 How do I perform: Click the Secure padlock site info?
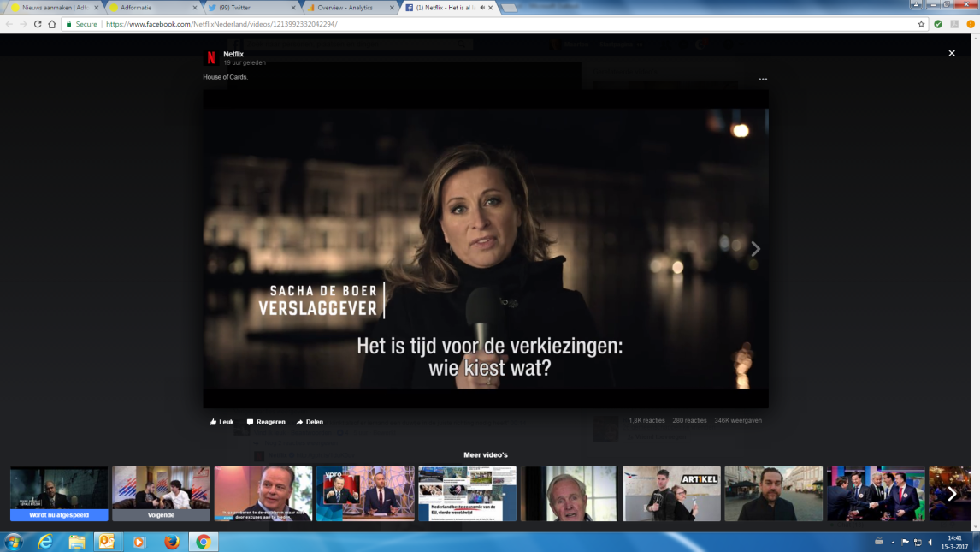point(82,24)
